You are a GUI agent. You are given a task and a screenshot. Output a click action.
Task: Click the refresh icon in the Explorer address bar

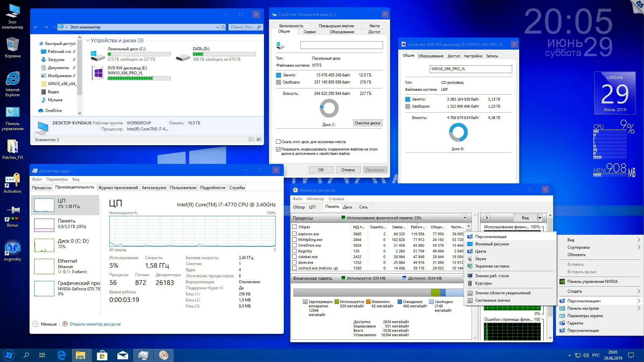pyautogui.click(x=223, y=27)
